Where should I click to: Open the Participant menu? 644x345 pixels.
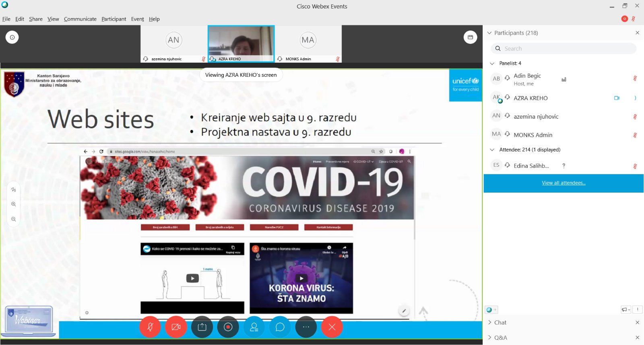(x=114, y=19)
